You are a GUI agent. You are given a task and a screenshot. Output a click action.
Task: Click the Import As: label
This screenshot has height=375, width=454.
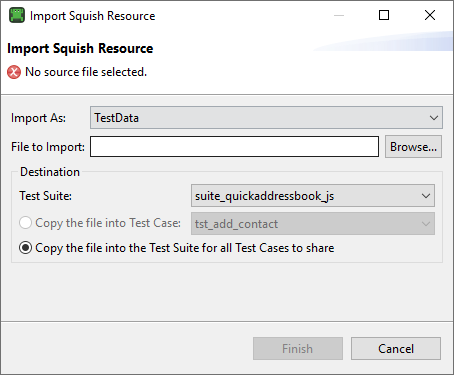38,118
